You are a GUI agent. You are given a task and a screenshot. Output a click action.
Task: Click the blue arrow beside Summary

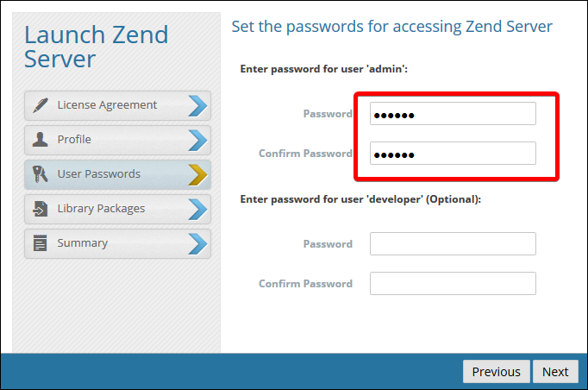coord(197,243)
